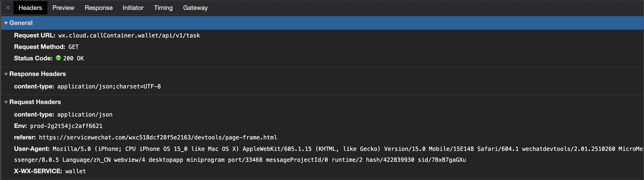
Task: Close the request details panel
Action: pos(8,8)
